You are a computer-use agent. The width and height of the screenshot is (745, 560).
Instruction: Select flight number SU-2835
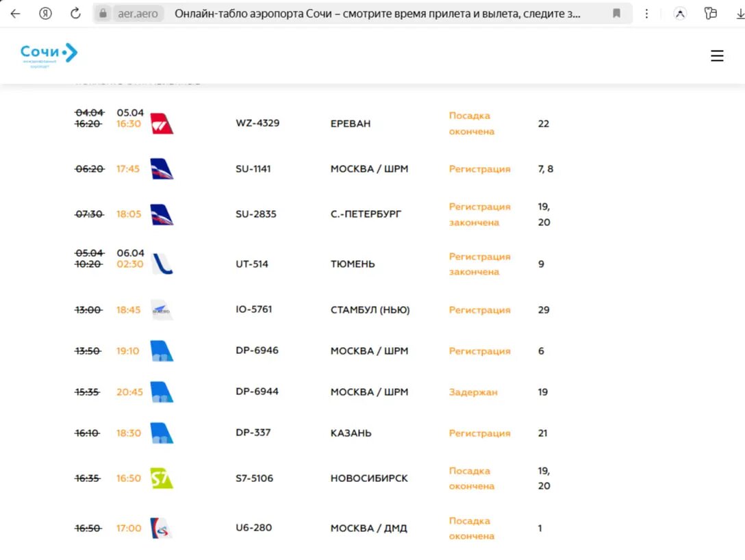pos(256,214)
